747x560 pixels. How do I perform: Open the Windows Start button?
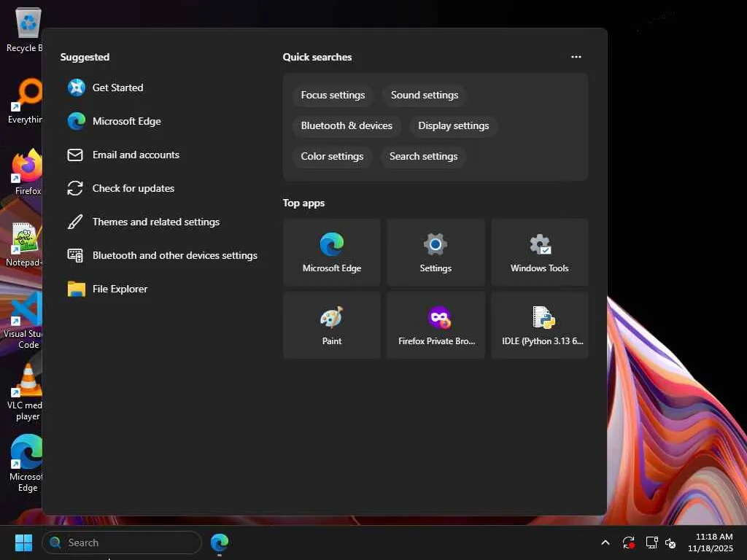[x=23, y=542]
